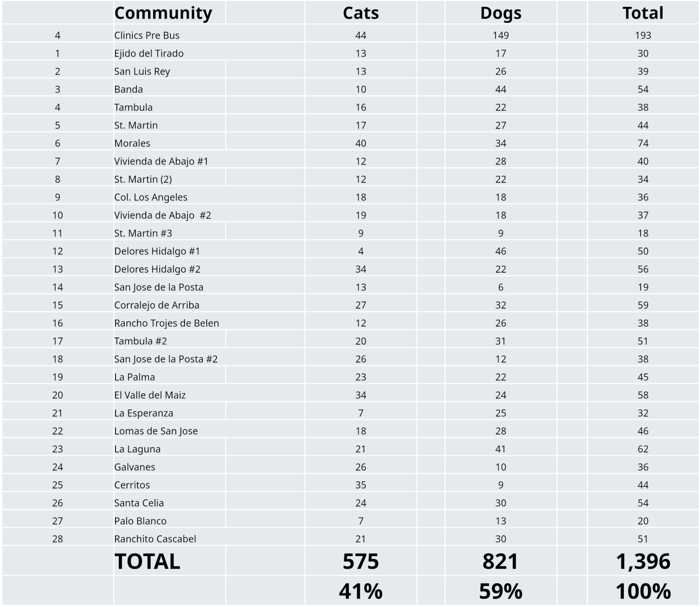Select the Morales row name
This screenshot has height=607, width=700.
click(132, 143)
